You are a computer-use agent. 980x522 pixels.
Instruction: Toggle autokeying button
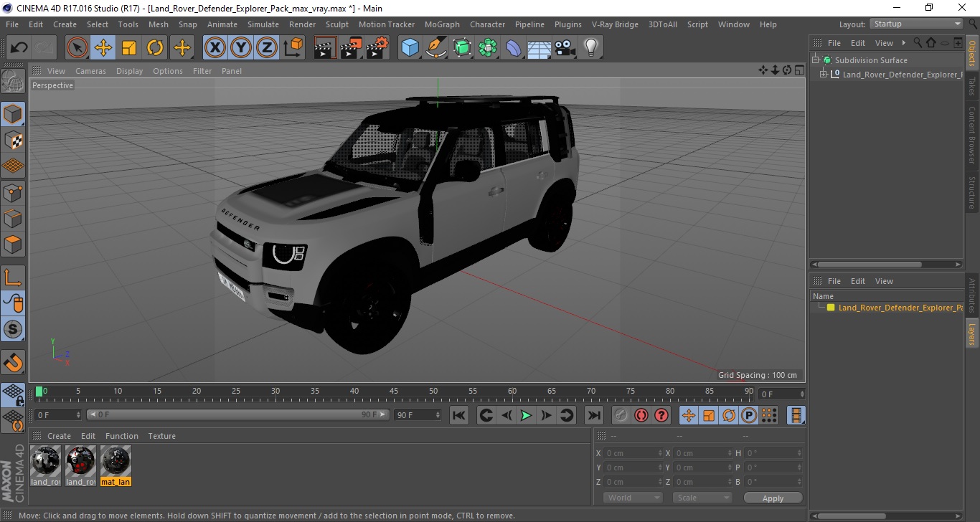coord(641,415)
